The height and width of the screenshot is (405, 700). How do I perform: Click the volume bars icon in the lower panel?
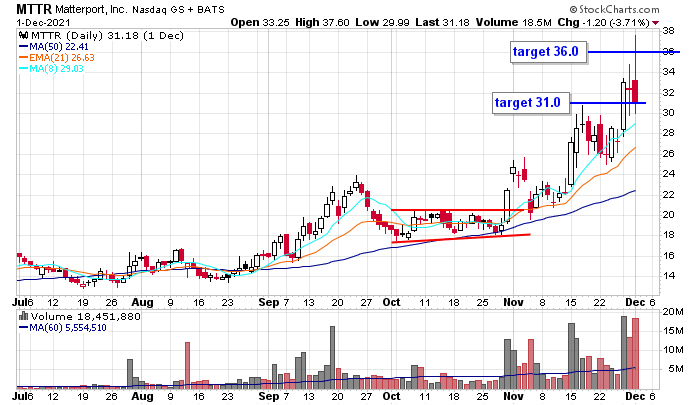click(24, 316)
